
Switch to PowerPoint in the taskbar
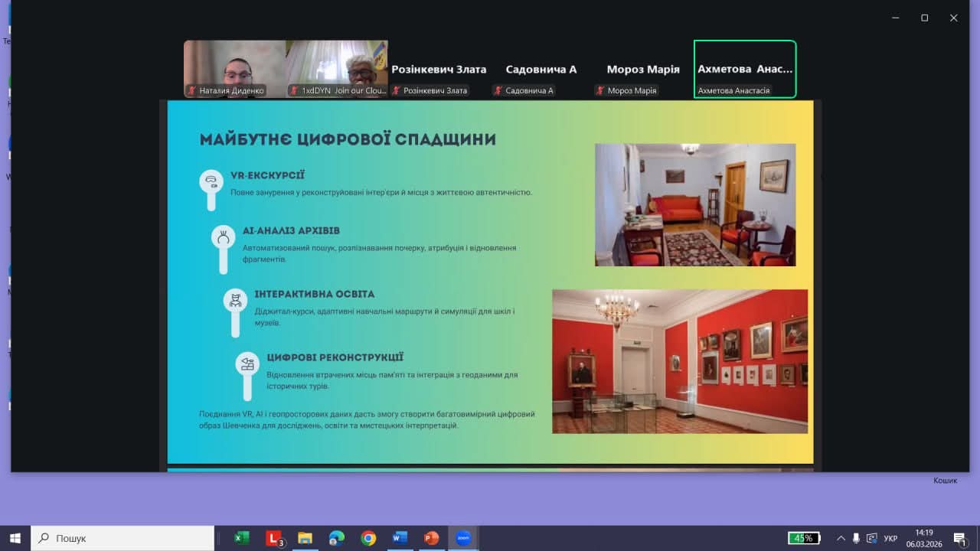pos(431,538)
